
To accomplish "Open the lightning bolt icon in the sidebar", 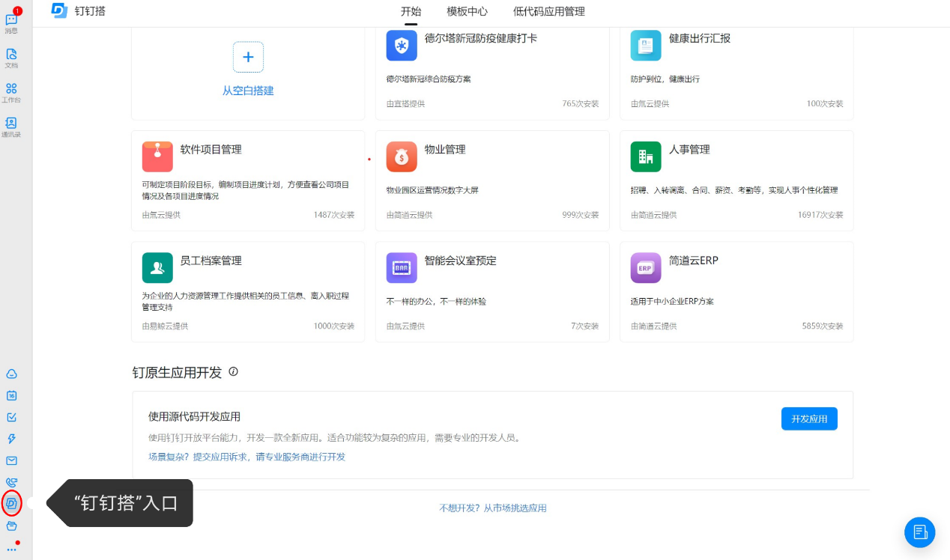I will tap(11, 439).
